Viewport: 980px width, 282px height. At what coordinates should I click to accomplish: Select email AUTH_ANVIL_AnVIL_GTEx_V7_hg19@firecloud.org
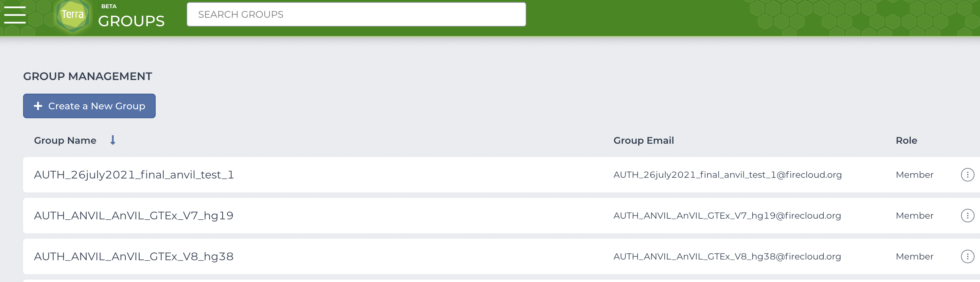727,216
